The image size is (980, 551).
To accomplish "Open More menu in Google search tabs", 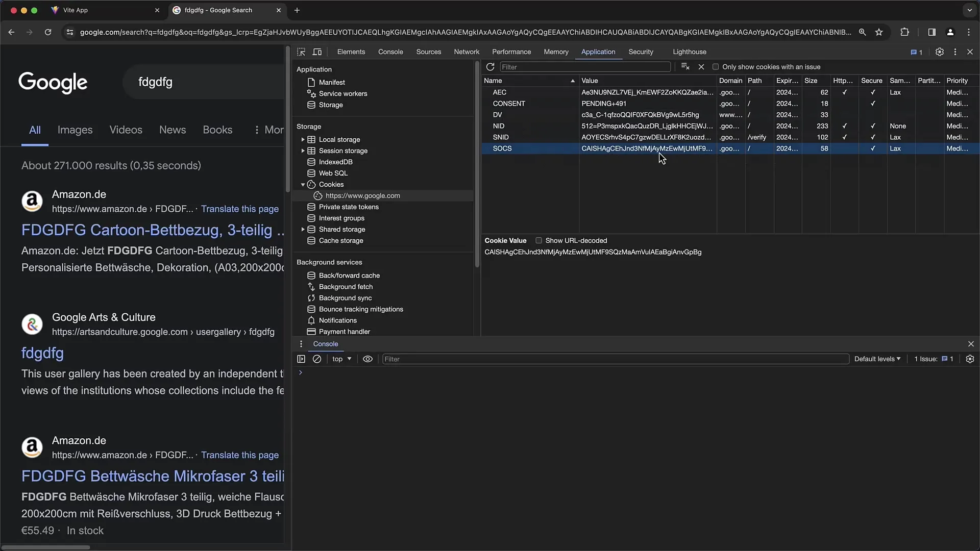I will tap(269, 130).
